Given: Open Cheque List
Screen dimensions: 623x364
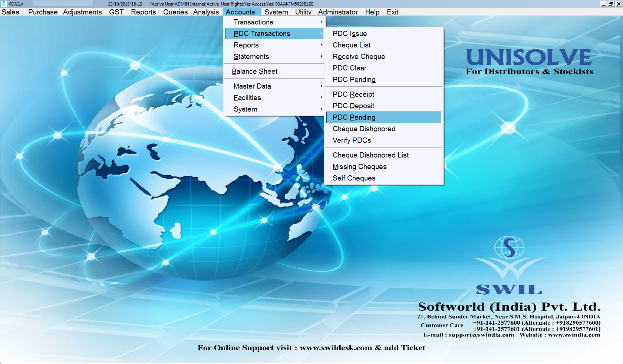Looking at the screenshot, I should (x=384, y=45).
